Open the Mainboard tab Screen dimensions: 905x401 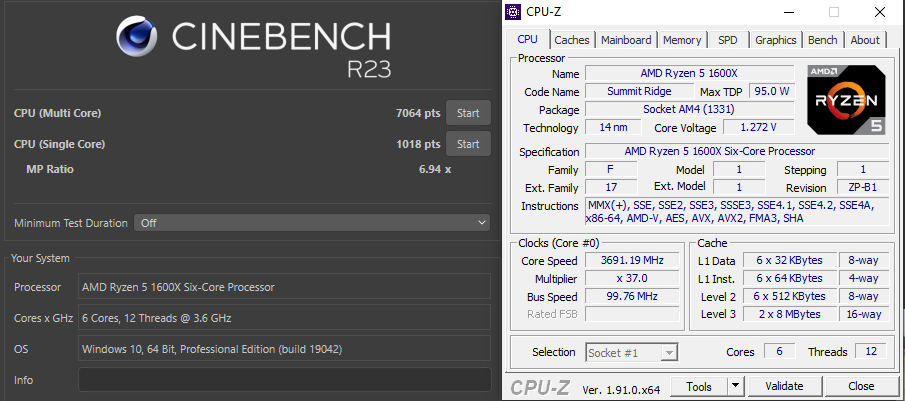tap(626, 40)
